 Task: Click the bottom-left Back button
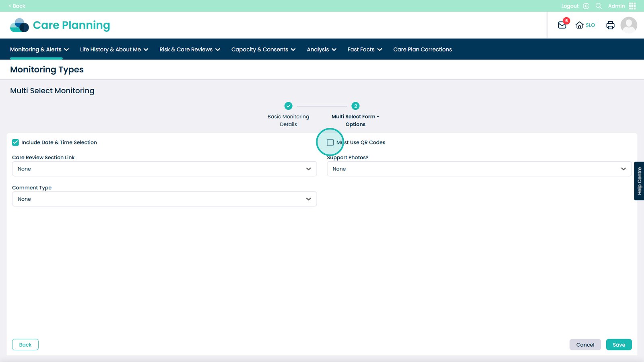point(25,345)
